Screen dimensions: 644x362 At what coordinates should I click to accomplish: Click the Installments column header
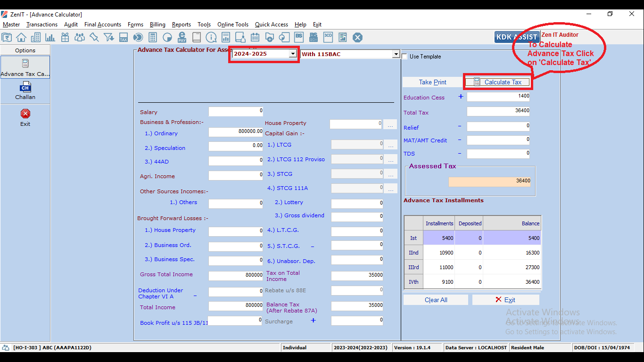point(439,223)
